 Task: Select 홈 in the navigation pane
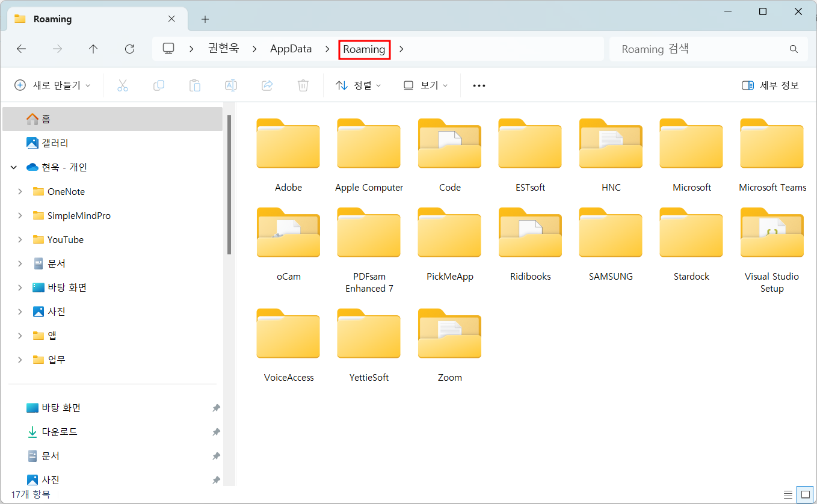[113, 119]
